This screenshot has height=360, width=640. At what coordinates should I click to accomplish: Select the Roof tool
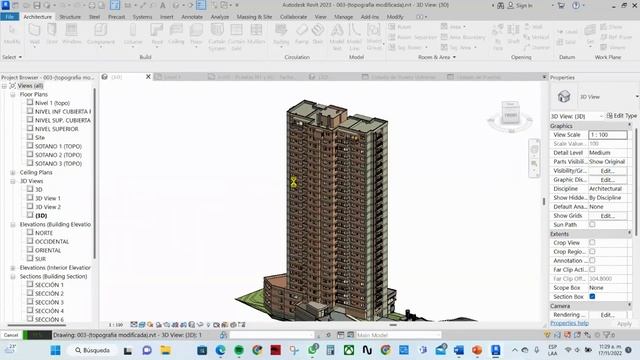point(157,33)
